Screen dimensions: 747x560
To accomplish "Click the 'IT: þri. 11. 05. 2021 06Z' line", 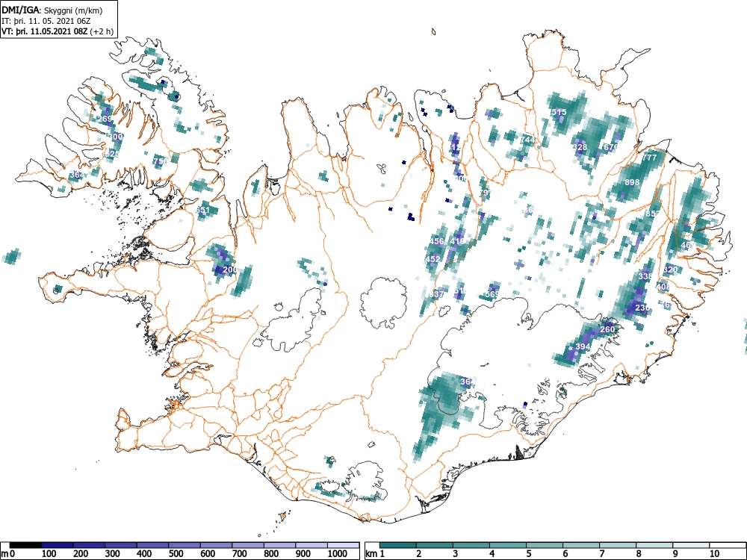I will [46, 21].
